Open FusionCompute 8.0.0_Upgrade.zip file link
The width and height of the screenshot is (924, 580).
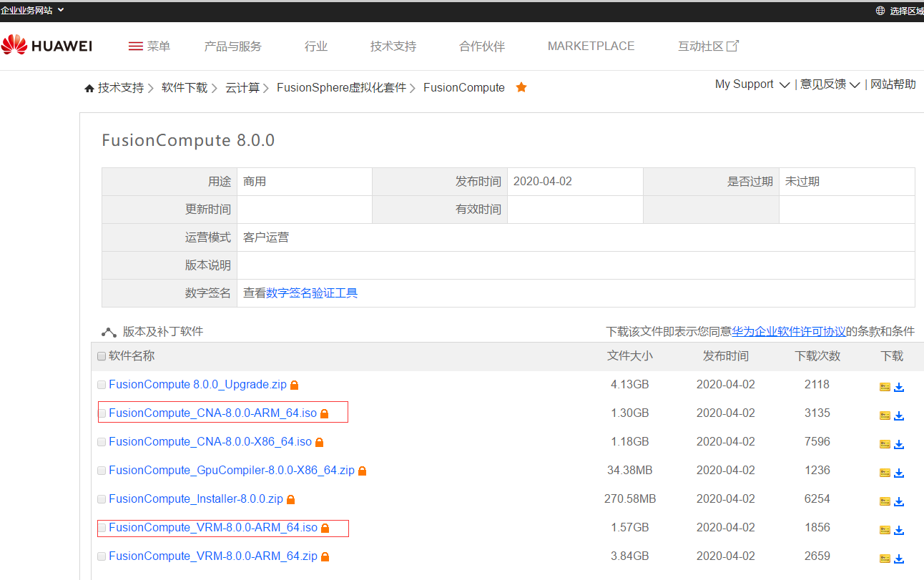coord(198,385)
